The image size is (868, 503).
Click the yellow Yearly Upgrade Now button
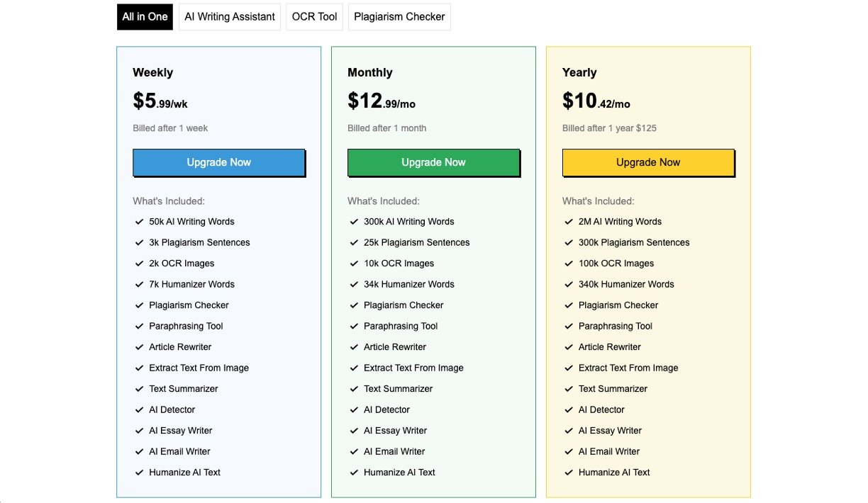click(648, 162)
